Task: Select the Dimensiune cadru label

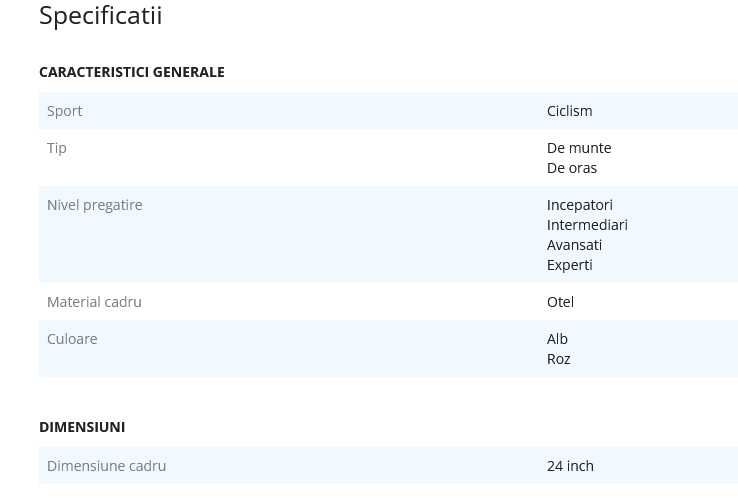Action: (x=106, y=466)
